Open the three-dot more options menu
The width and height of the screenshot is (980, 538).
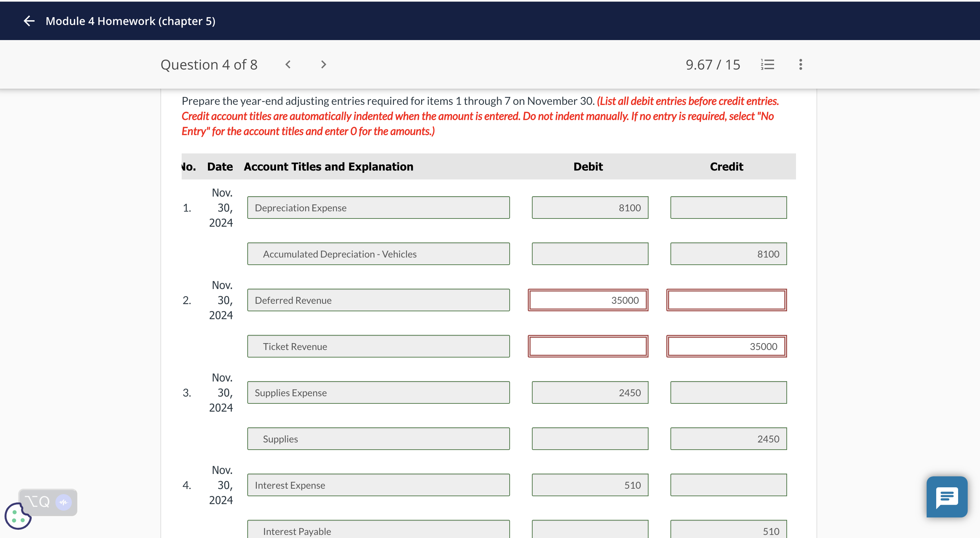[800, 64]
